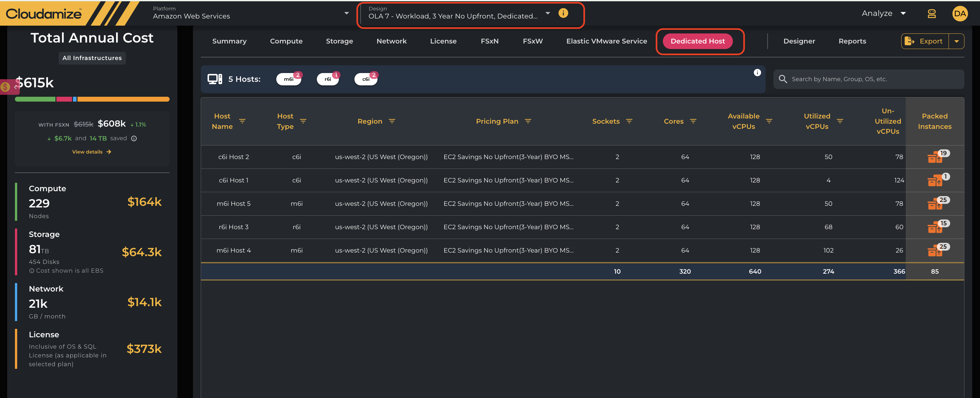Open the Reports tab
The width and height of the screenshot is (980, 398).
pyautogui.click(x=852, y=41)
